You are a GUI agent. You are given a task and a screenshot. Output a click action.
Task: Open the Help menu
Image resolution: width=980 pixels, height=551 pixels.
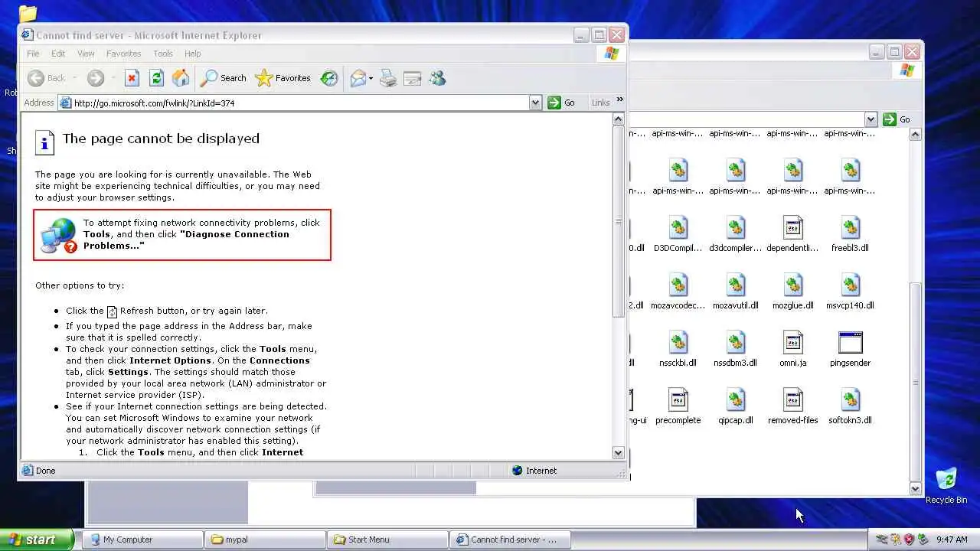192,54
